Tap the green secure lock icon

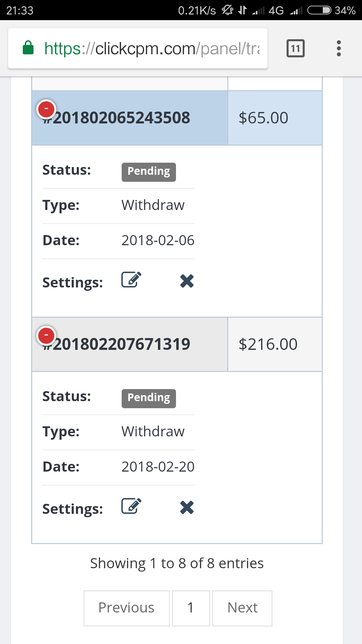coord(28,48)
